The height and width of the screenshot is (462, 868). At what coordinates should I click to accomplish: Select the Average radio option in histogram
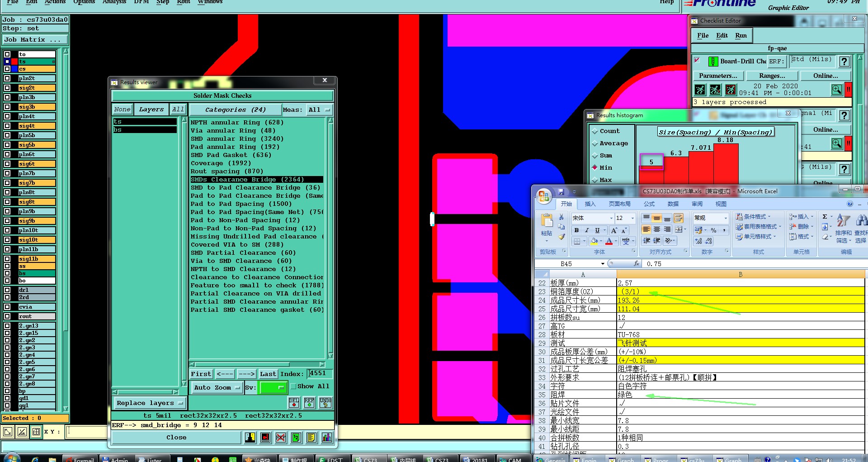595,143
